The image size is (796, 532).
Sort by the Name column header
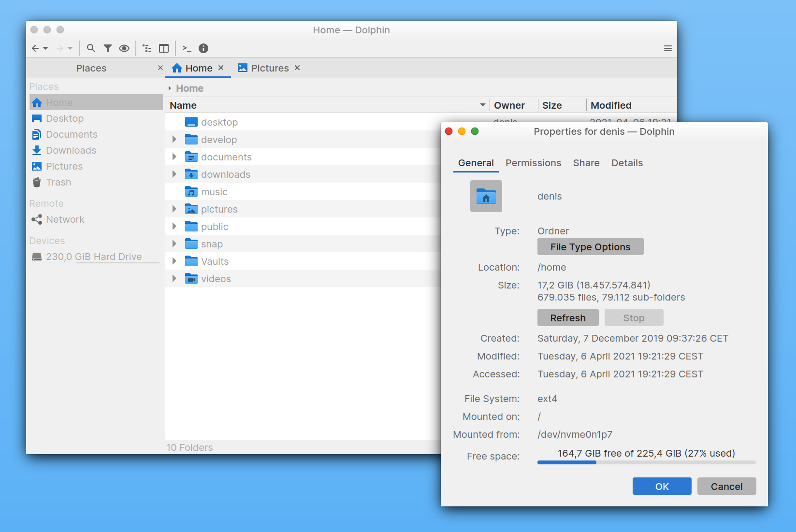click(x=328, y=105)
